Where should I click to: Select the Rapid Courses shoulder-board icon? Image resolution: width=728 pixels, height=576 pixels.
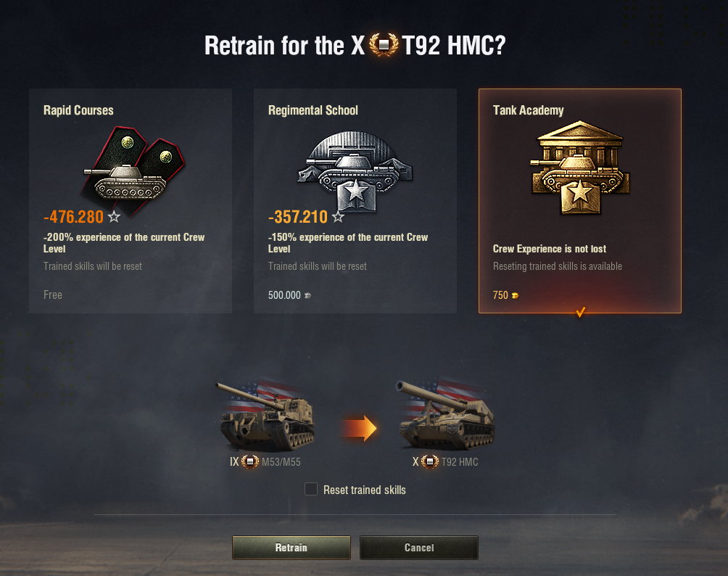(x=133, y=170)
